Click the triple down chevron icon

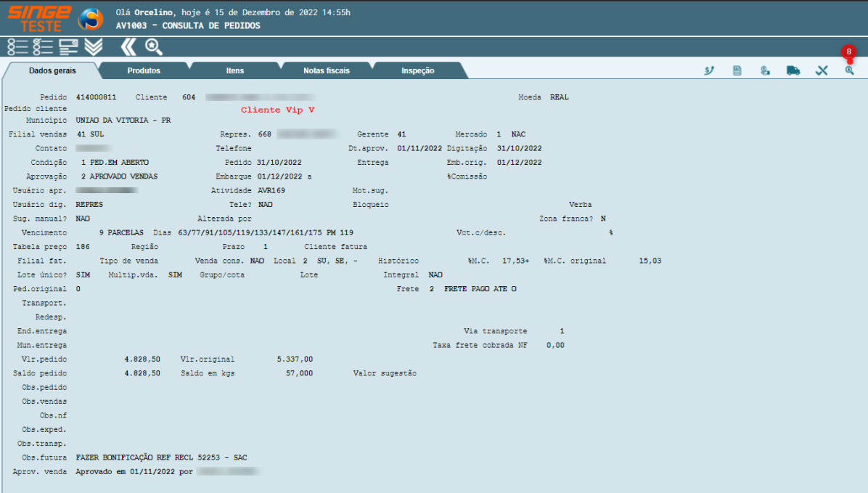pyautogui.click(x=94, y=47)
